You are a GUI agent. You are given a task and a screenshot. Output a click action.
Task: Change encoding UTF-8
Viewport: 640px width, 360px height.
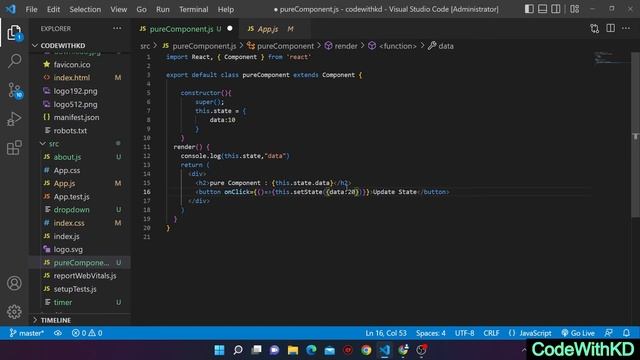[464, 333]
